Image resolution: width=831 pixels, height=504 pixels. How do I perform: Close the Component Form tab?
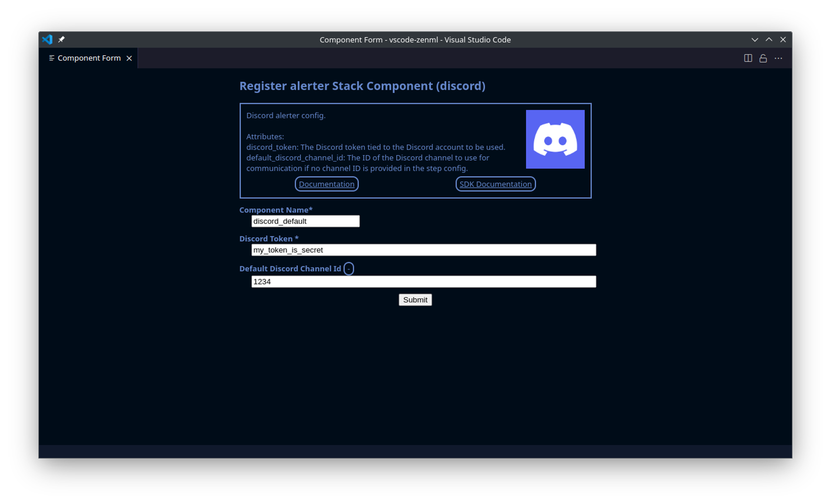point(129,58)
